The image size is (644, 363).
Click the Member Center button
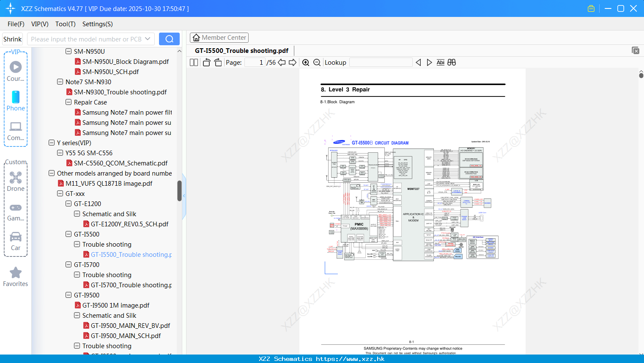pyautogui.click(x=219, y=38)
